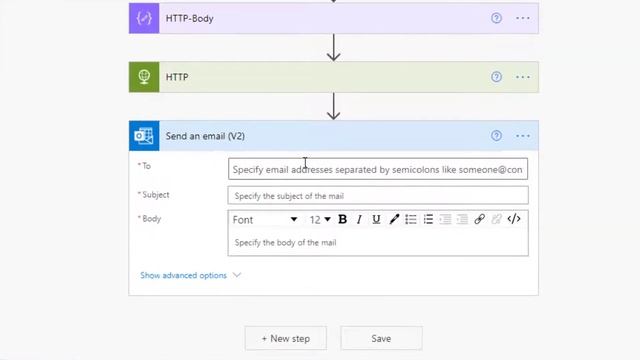This screenshot has height=360, width=640.
Task: Click the To email addresses field
Action: (x=378, y=169)
